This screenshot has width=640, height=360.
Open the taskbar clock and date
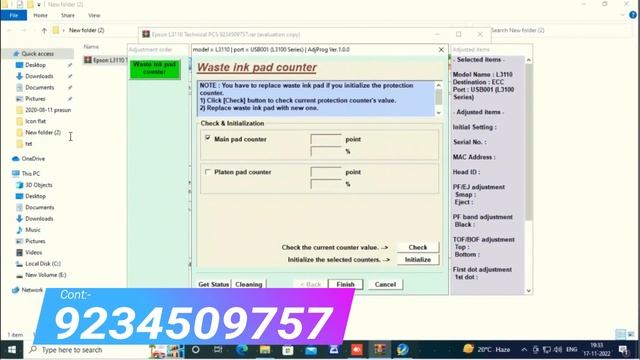pos(596,350)
